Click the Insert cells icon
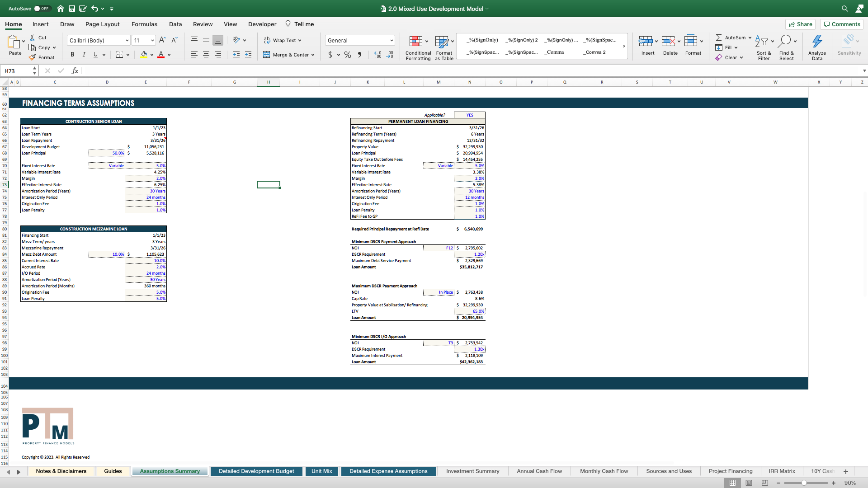The height and width of the screenshot is (488, 868). click(646, 42)
